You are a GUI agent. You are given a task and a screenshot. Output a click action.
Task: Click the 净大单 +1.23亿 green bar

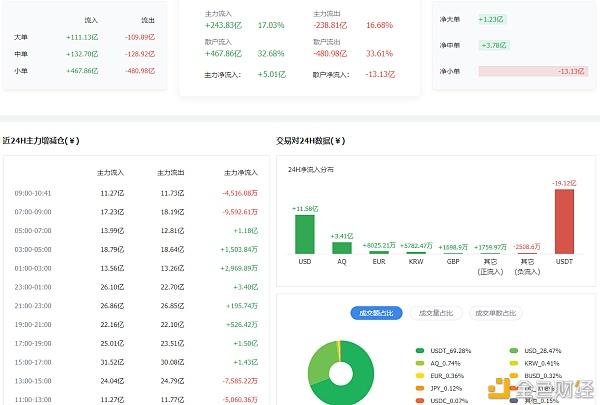tap(492, 19)
